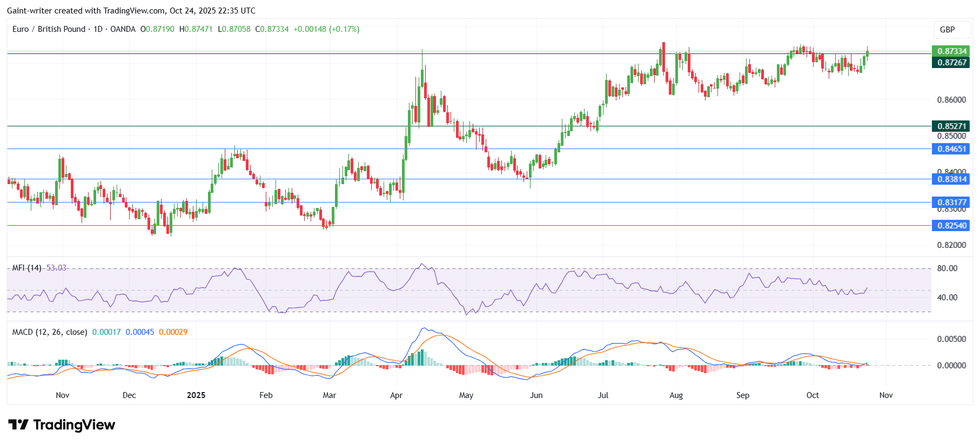Click the Euro / British Pound symbol title

(x=49, y=29)
